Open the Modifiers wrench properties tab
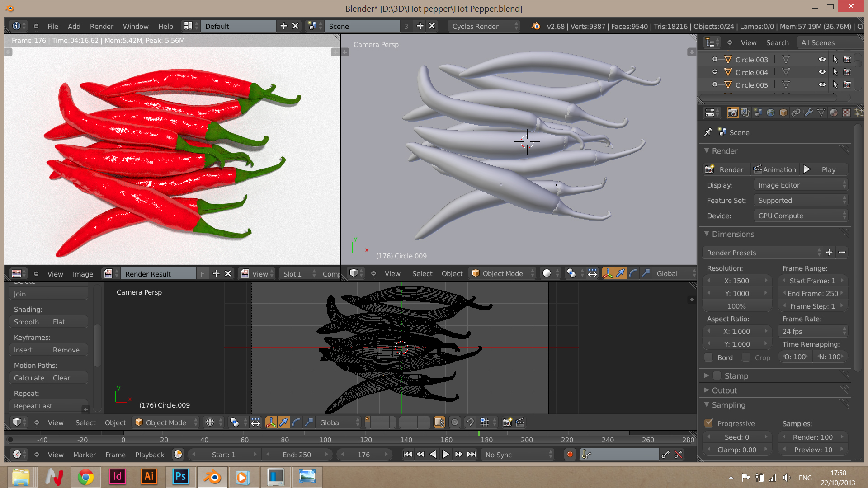This screenshot has width=868, height=488. [x=809, y=113]
